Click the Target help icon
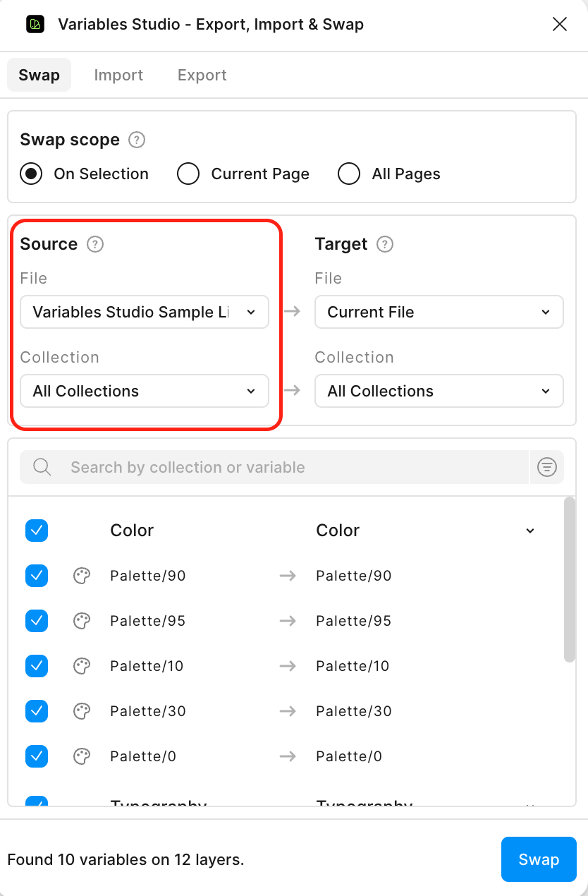This screenshot has width=588, height=896. (385, 244)
